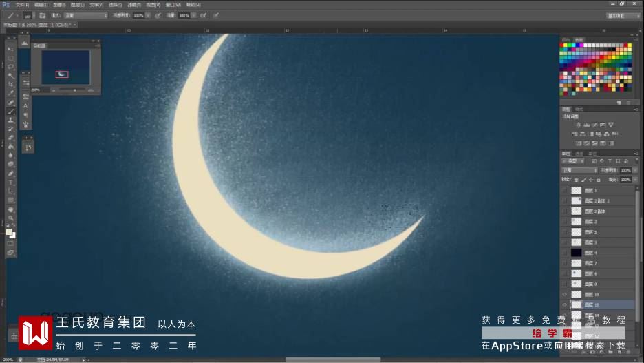Select the Crop tool
The height and width of the screenshot is (363, 644).
click(x=11, y=84)
